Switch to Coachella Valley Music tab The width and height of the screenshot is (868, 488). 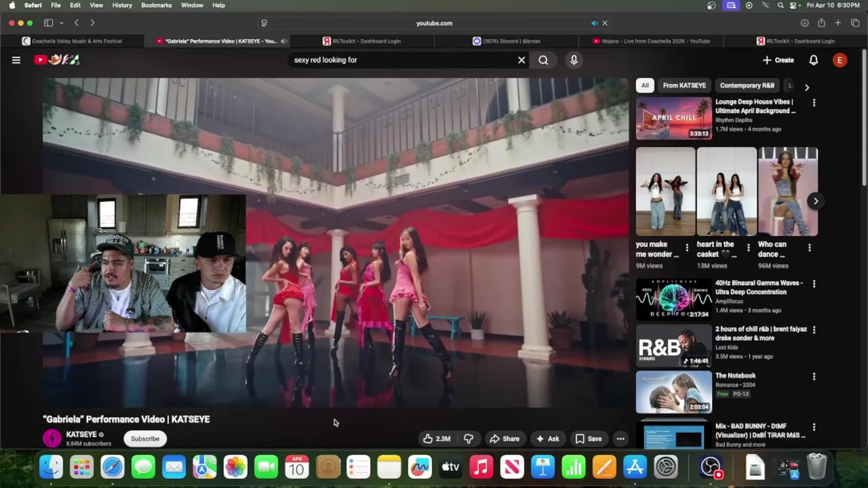click(x=72, y=41)
